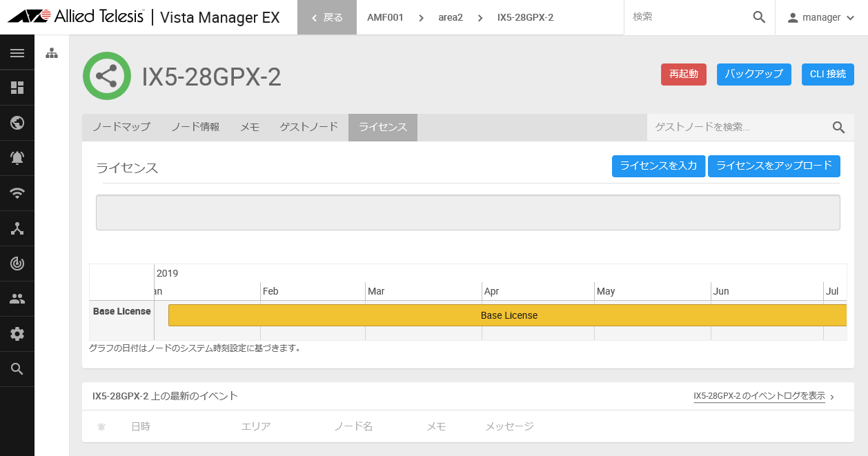Screen dimensions: 868x456
Task: Click the CLI 接続 button
Action: tap(828, 75)
